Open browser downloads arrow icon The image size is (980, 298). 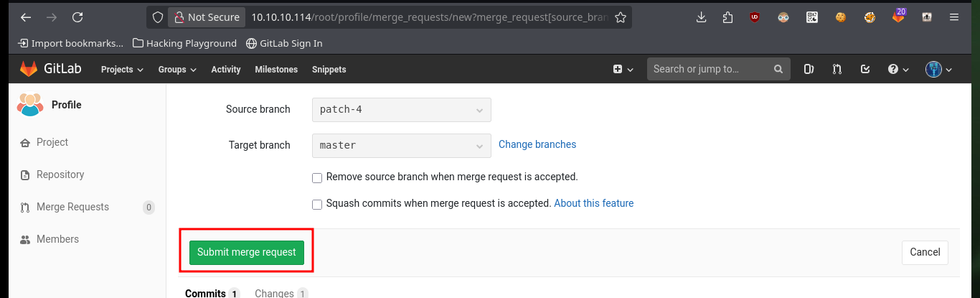click(x=702, y=17)
